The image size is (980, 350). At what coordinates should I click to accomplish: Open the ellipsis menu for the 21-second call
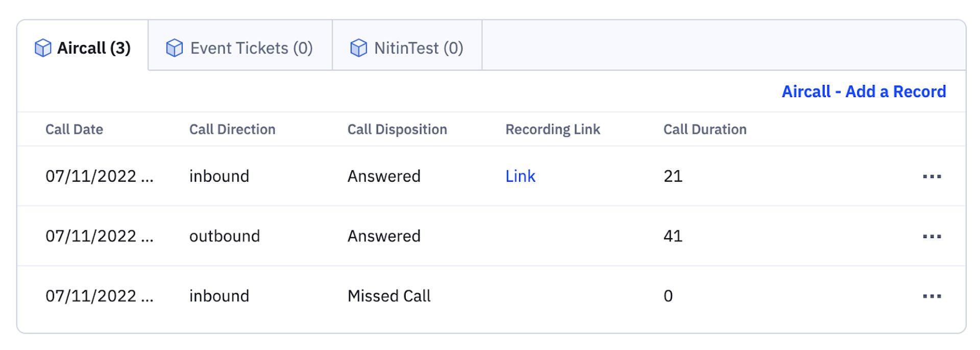click(x=932, y=177)
